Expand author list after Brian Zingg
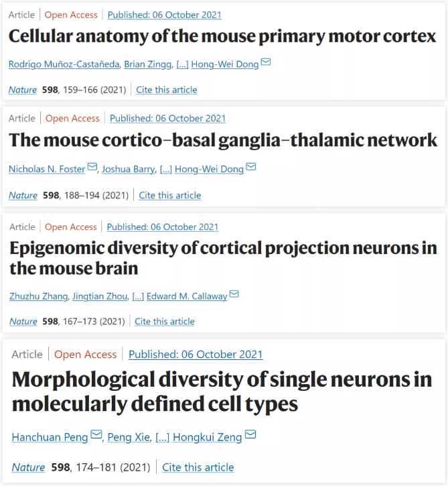Viewport: 448px width, 486px height. point(182,64)
